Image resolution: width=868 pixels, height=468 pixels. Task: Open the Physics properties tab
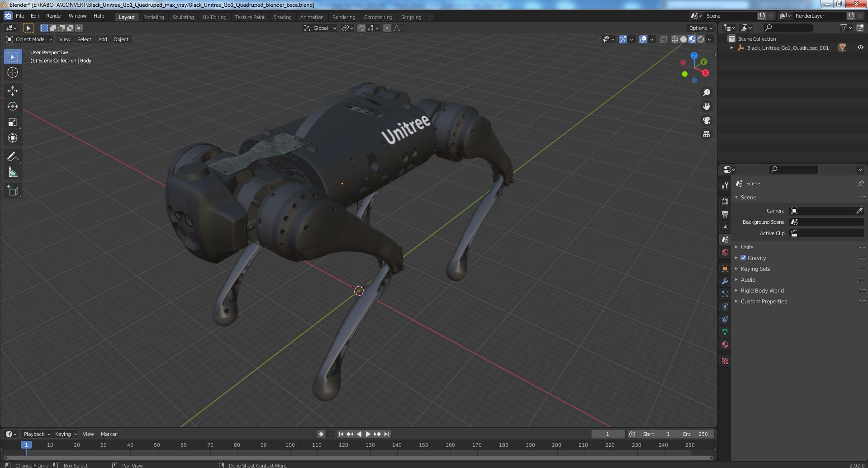(725, 307)
